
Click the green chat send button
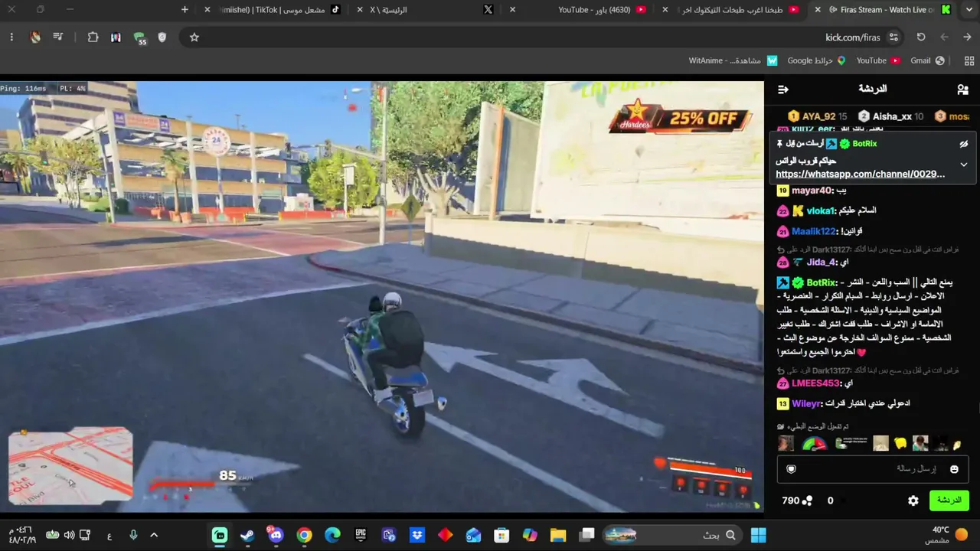click(x=949, y=500)
